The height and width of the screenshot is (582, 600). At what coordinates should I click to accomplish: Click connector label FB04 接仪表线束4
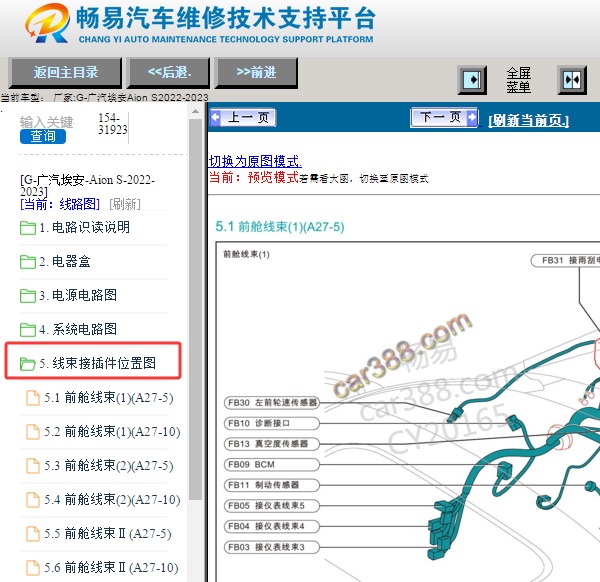click(271, 527)
